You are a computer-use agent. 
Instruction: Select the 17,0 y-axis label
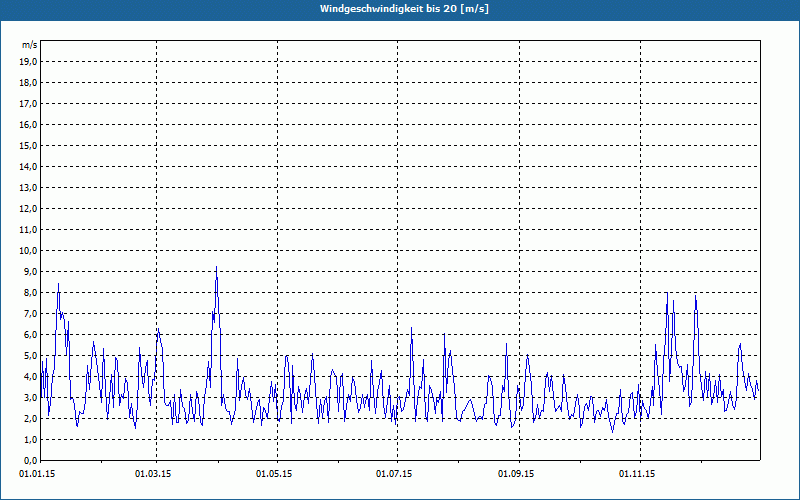[29, 104]
